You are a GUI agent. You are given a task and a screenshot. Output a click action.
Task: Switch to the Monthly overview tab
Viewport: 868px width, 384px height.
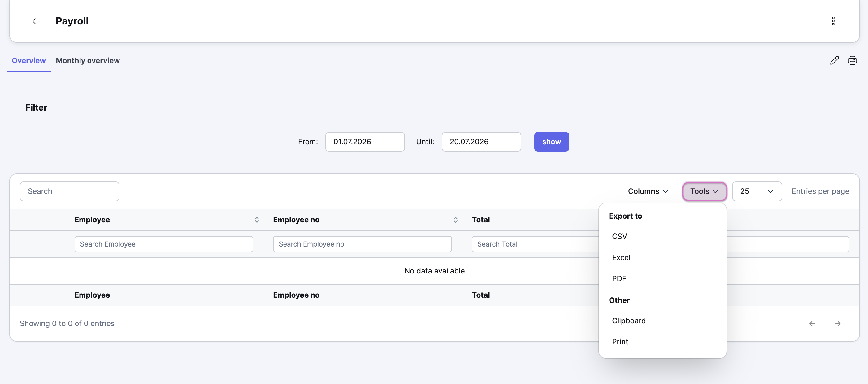coord(88,60)
